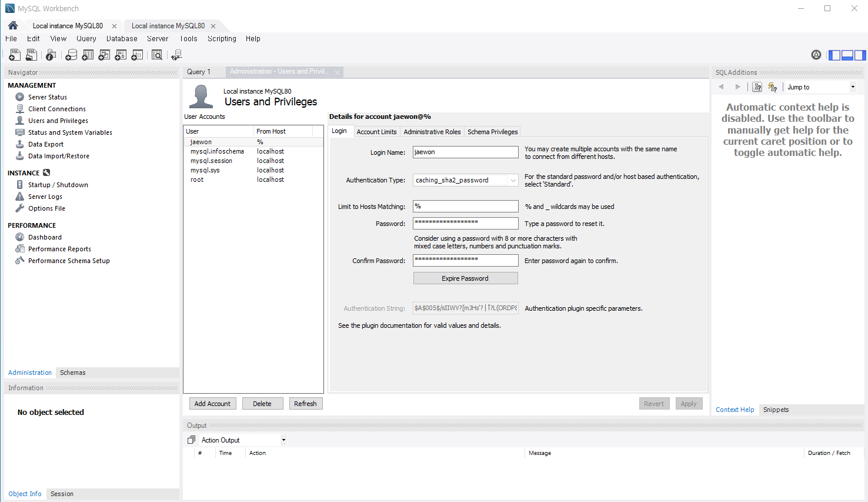Open the File menu

(11, 39)
